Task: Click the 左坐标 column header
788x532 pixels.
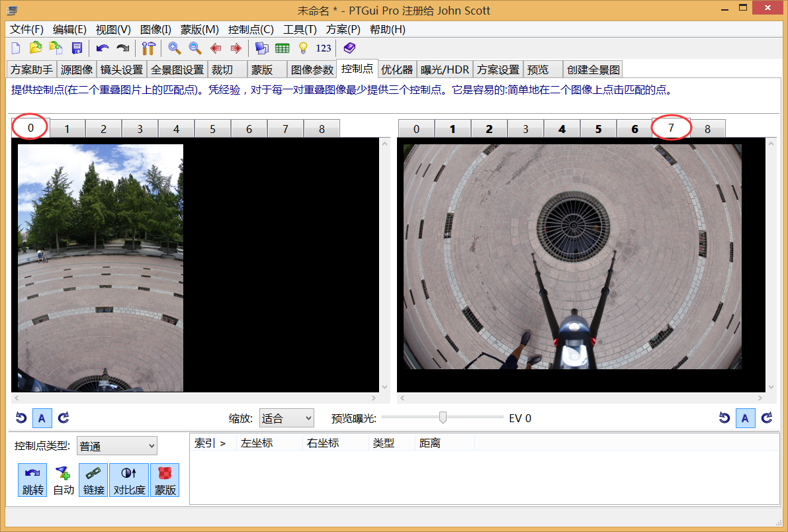Action: click(x=257, y=443)
